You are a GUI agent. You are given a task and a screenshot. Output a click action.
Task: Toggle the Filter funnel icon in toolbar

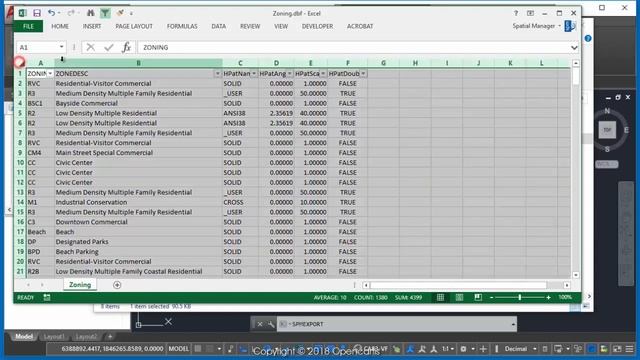point(105,13)
